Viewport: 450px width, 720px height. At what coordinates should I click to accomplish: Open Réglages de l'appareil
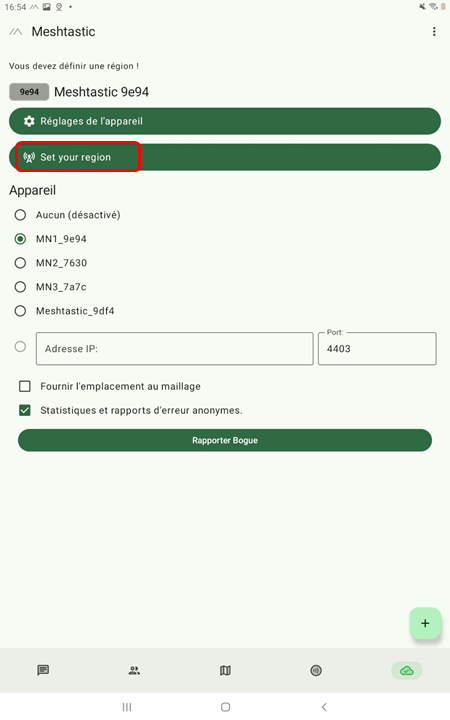coord(225,121)
